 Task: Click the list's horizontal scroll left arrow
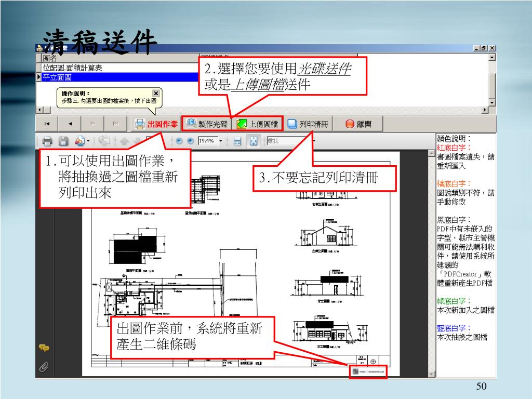(x=39, y=110)
